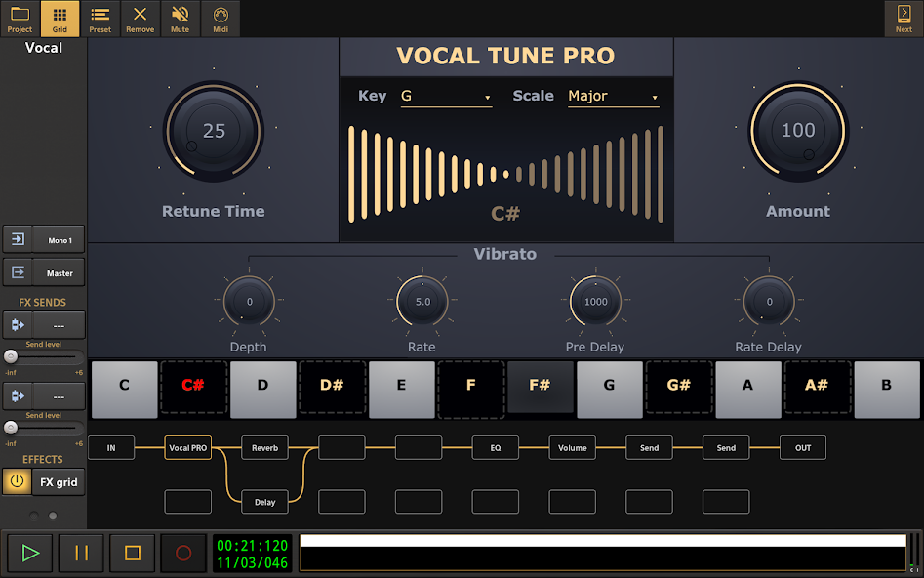Mute the track using the toolbar Mute icon
Viewport: 924px width, 578px height.
pos(180,19)
